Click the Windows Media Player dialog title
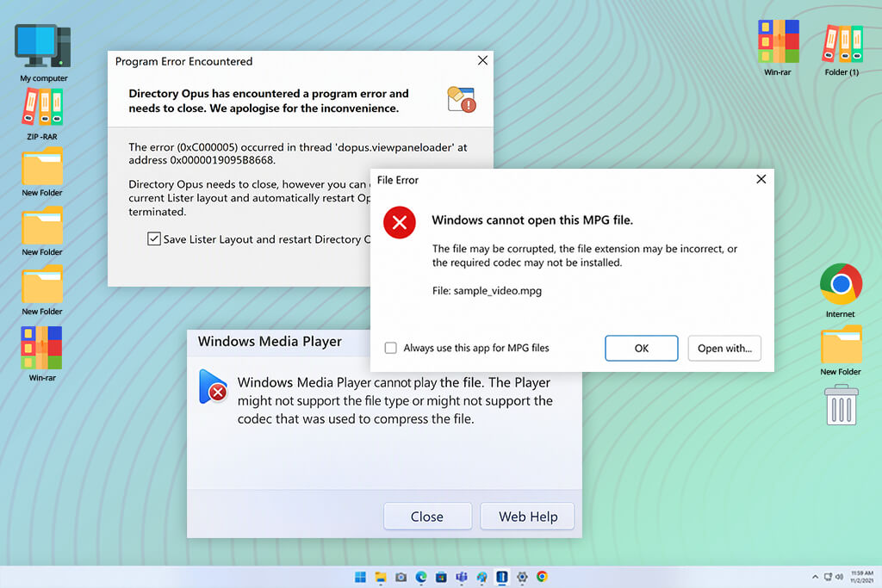Screen dimensions: 882x588 pos(270,341)
